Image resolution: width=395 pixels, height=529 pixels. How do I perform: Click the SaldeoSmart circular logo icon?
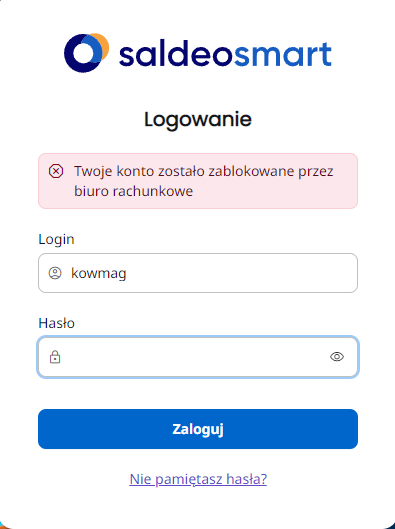coord(86,53)
